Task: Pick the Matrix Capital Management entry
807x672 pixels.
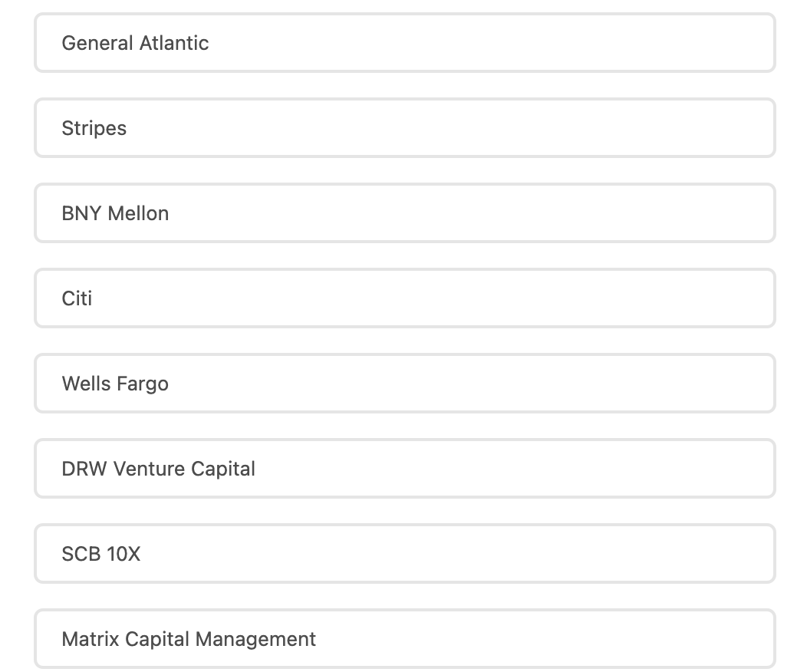Action: [x=404, y=639]
